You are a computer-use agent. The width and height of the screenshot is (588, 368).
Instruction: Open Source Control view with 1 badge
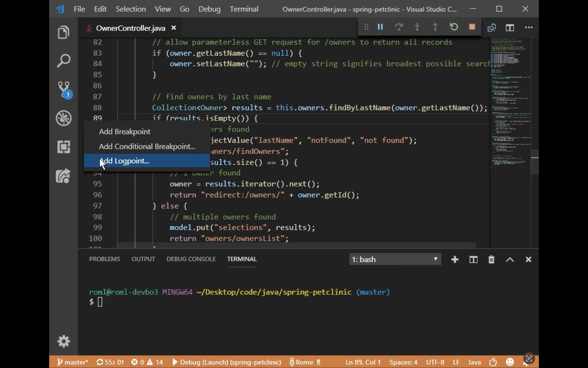[x=64, y=90]
